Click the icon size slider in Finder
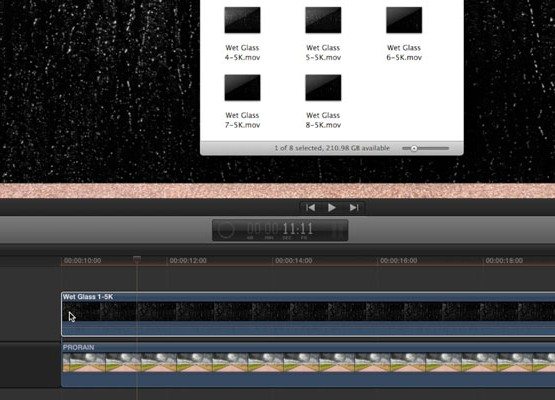 (425, 148)
